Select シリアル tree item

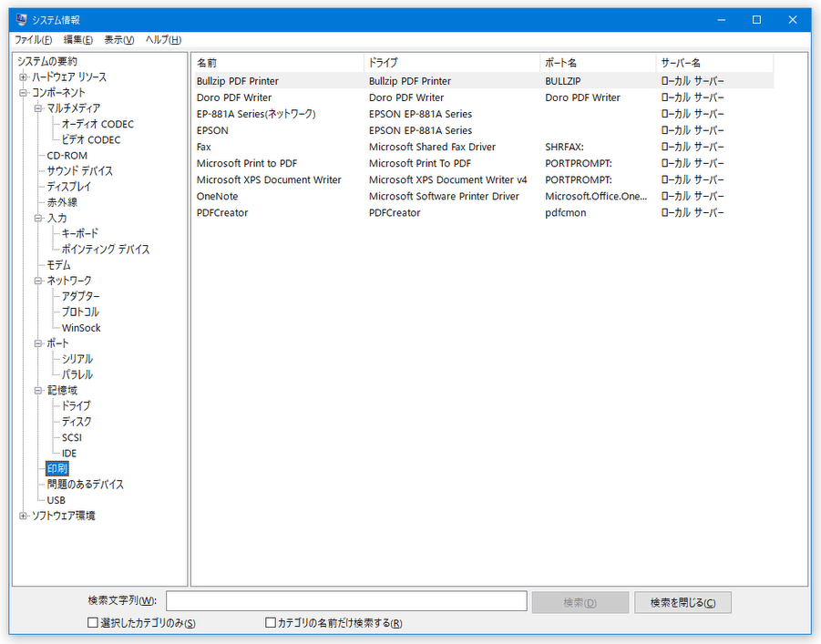click(77, 359)
